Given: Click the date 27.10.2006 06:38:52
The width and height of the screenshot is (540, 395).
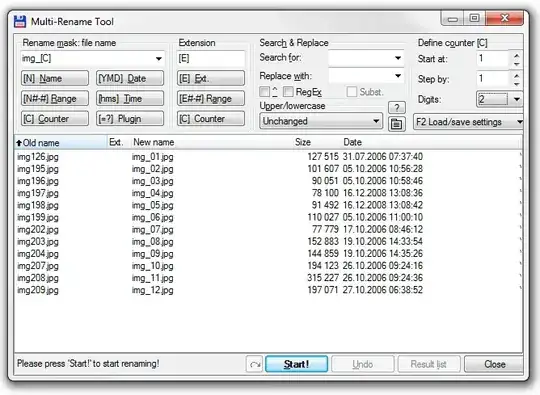Looking at the screenshot, I should [383, 290].
